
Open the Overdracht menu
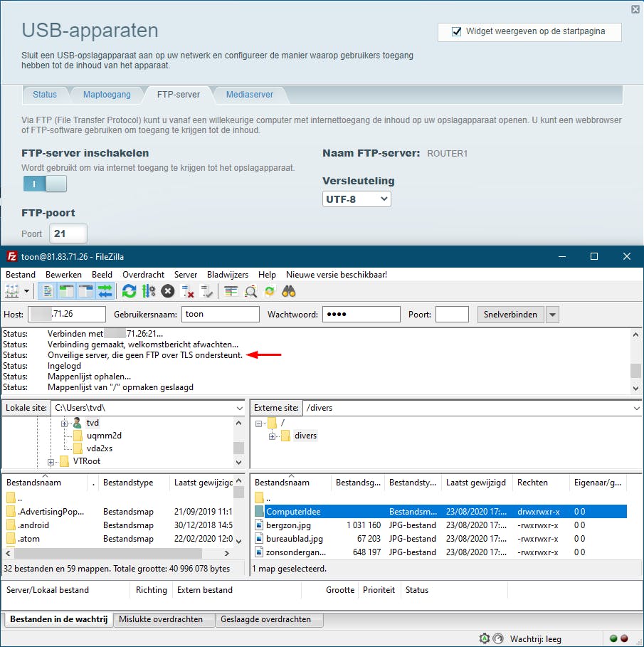[x=143, y=275]
